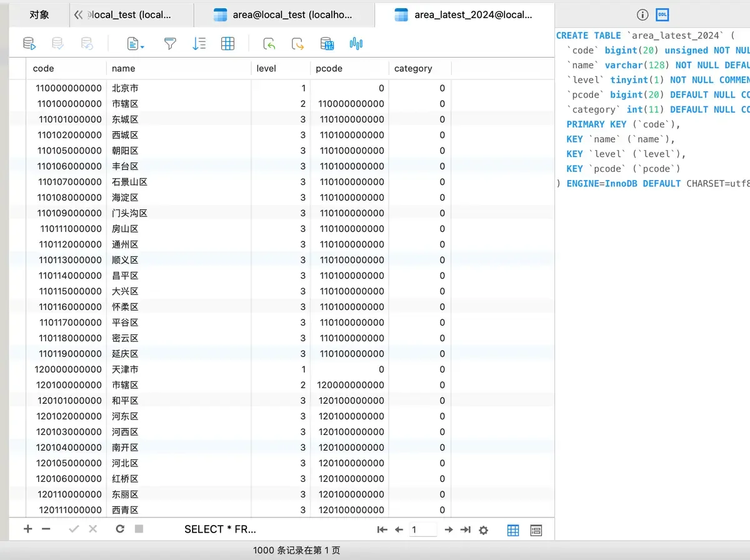Click the PRIMARY KEY line in DDL

click(624, 124)
